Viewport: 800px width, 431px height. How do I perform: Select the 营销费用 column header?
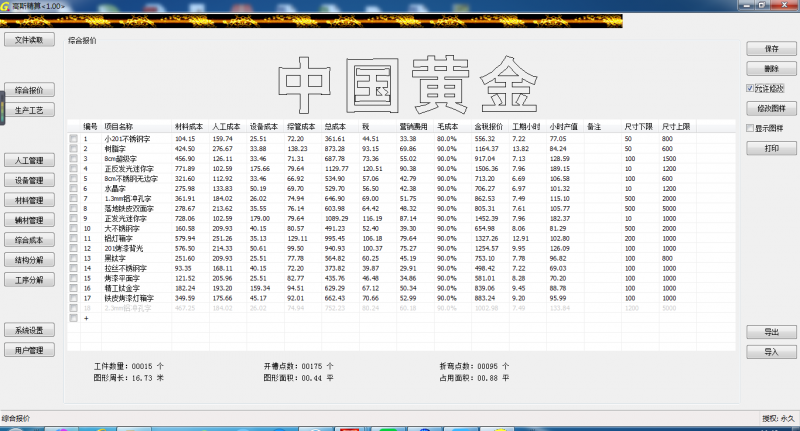coord(413,126)
